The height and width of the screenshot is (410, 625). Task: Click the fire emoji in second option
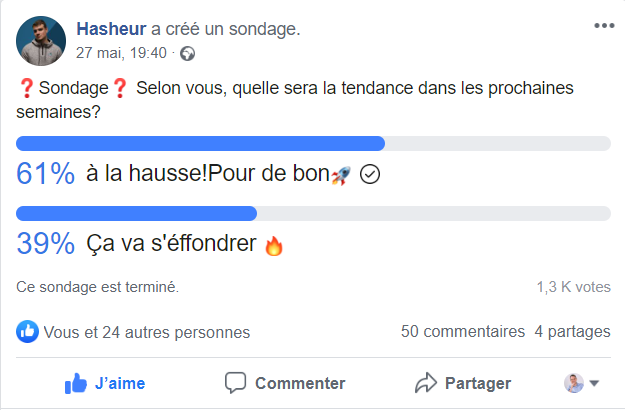pyautogui.click(x=273, y=245)
